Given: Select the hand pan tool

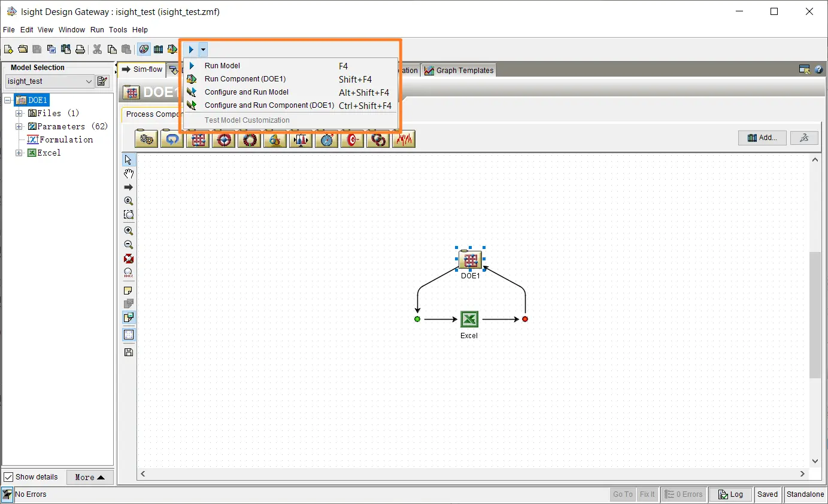Looking at the screenshot, I should point(128,174).
